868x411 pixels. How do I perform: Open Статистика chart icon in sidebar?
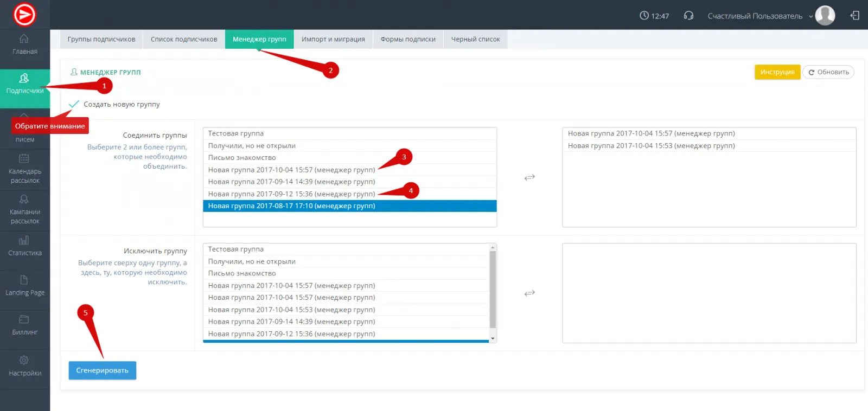click(x=24, y=241)
